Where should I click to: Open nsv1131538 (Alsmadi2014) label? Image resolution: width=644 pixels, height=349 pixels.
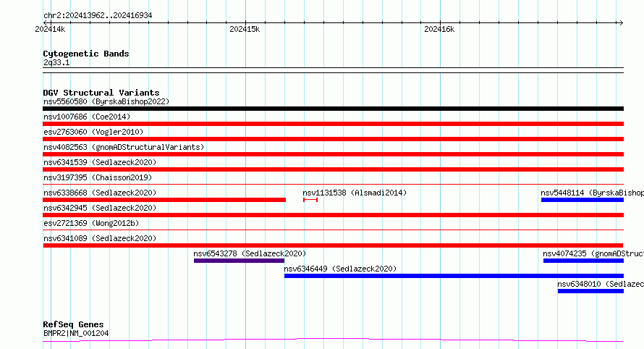tap(355, 193)
